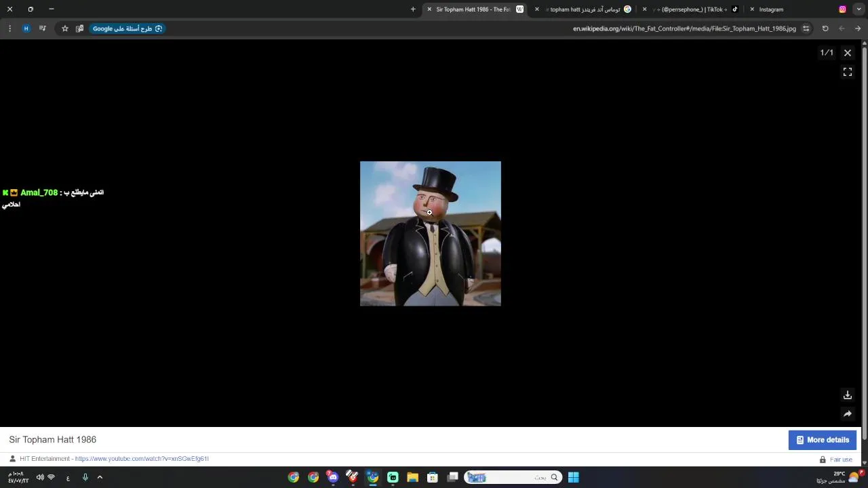This screenshot has height=488, width=868.
Task: Open the red pen app in taskbar
Action: (x=353, y=477)
